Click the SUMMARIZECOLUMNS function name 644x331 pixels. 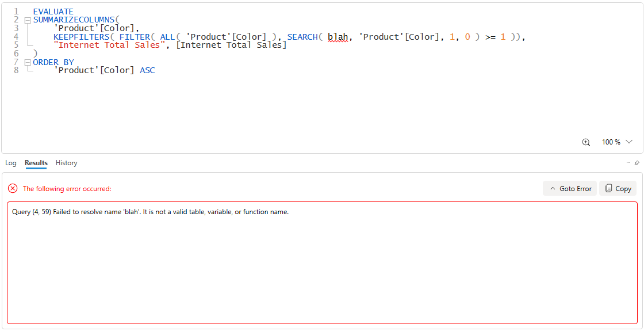click(x=74, y=20)
